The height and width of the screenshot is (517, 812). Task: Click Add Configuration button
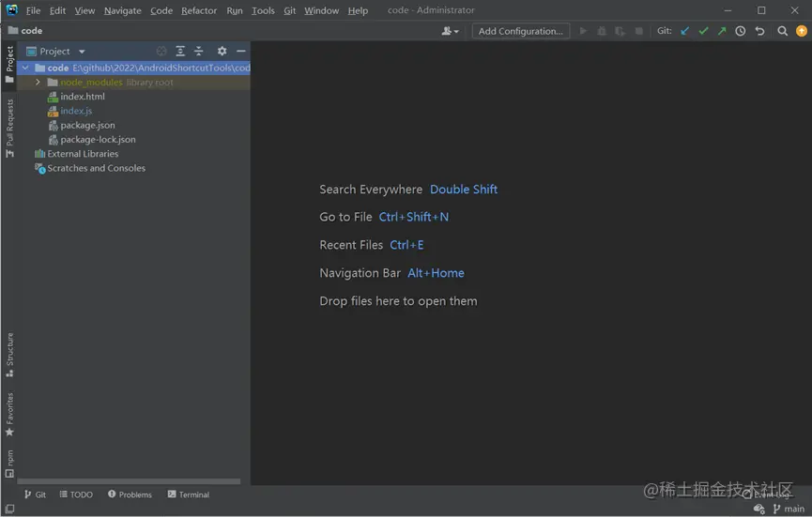point(520,31)
